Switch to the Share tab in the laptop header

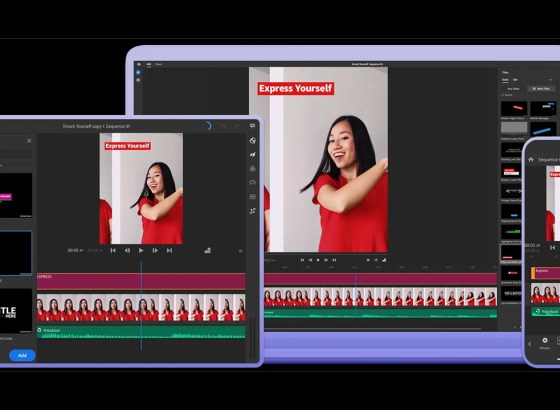click(x=159, y=64)
